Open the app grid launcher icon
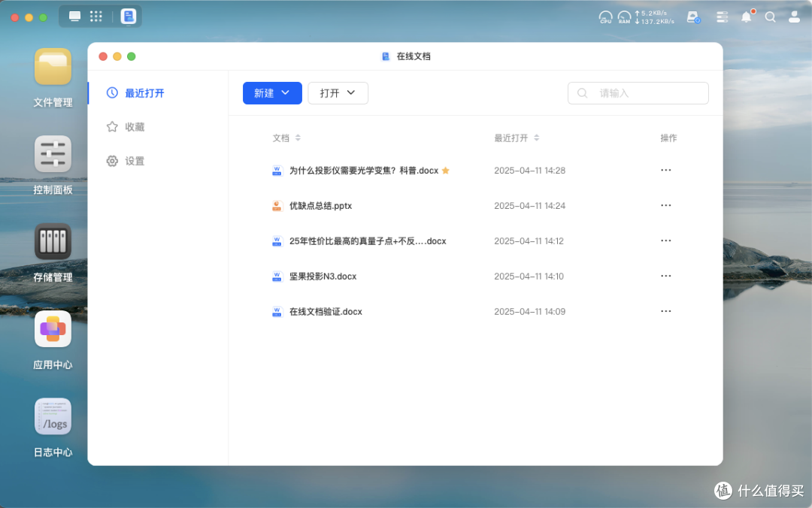 click(x=95, y=17)
